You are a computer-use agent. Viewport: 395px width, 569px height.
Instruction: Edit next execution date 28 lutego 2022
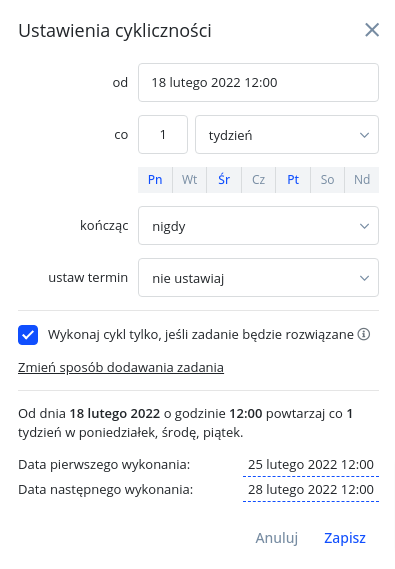pos(311,490)
